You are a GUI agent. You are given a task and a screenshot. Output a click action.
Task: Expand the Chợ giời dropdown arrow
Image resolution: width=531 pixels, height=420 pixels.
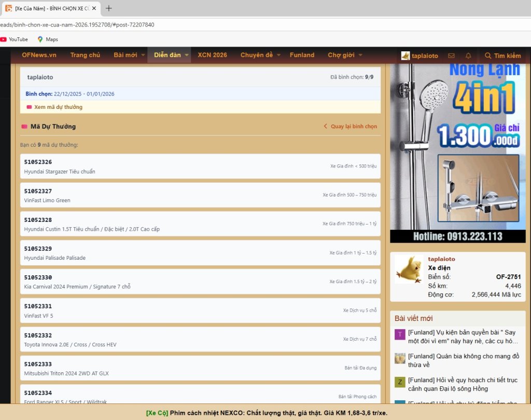(360, 55)
